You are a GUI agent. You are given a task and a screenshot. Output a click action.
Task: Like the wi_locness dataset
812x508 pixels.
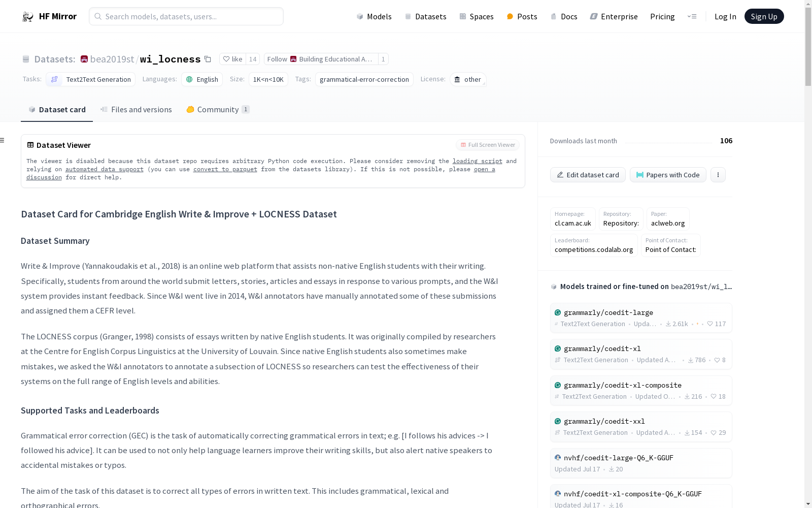(233, 59)
